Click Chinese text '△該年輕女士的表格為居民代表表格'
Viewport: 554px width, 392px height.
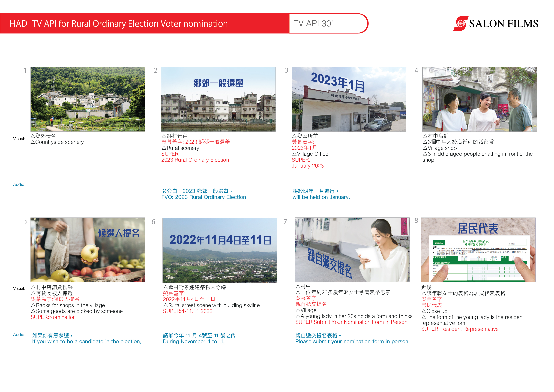(463, 293)
